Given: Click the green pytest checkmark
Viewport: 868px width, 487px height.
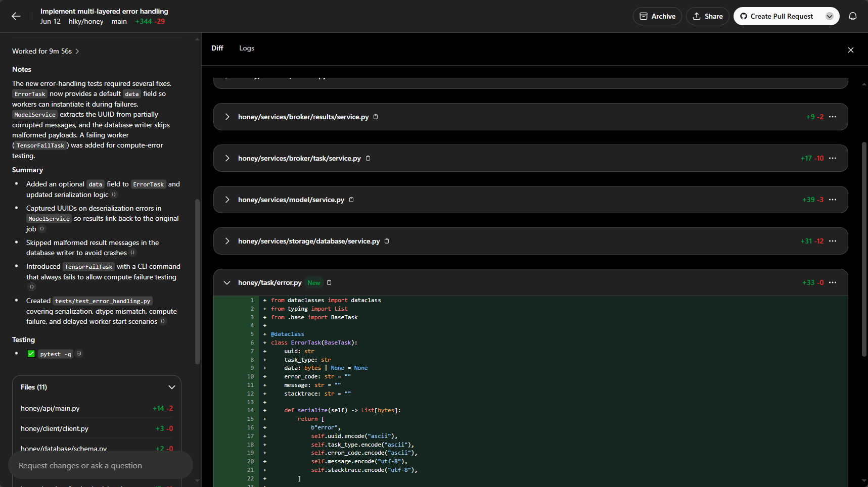Looking at the screenshot, I should click(x=31, y=354).
